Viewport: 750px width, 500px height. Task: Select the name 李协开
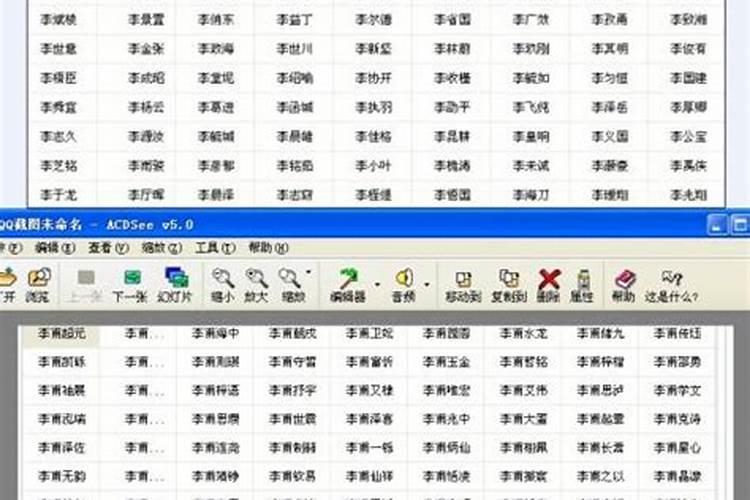coord(373,78)
